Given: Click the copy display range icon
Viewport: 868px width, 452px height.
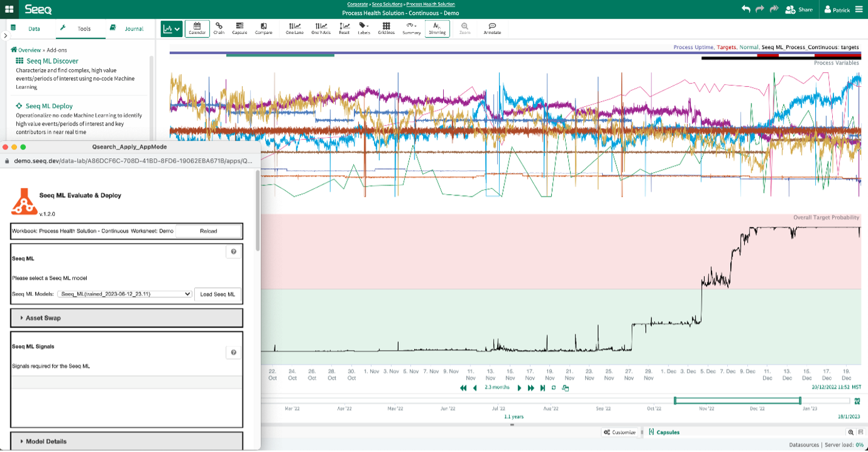Looking at the screenshot, I should coord(566,388).
